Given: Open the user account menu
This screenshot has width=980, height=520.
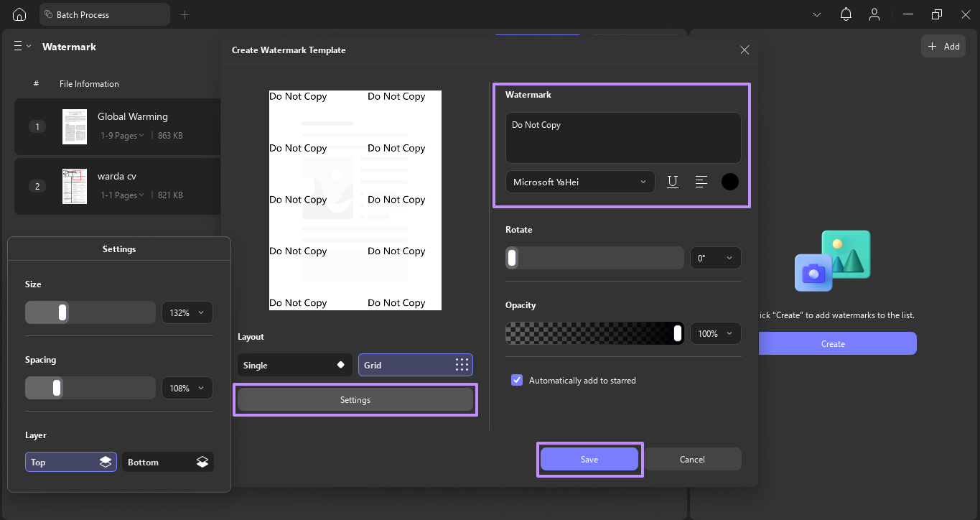Looking at the screenshot, I should tap(874, 14).
